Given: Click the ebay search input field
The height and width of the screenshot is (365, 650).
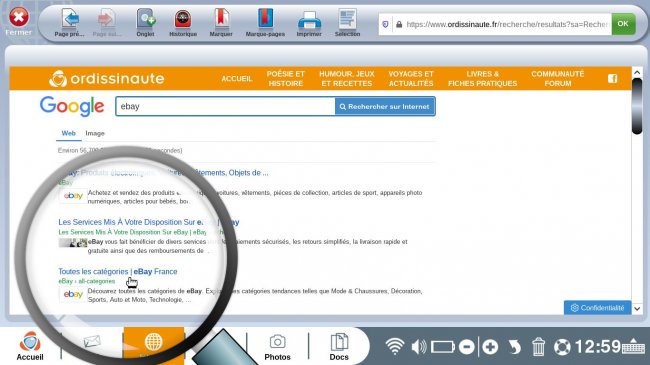Looking at the screenshot, I should click(x=226, y=107).
